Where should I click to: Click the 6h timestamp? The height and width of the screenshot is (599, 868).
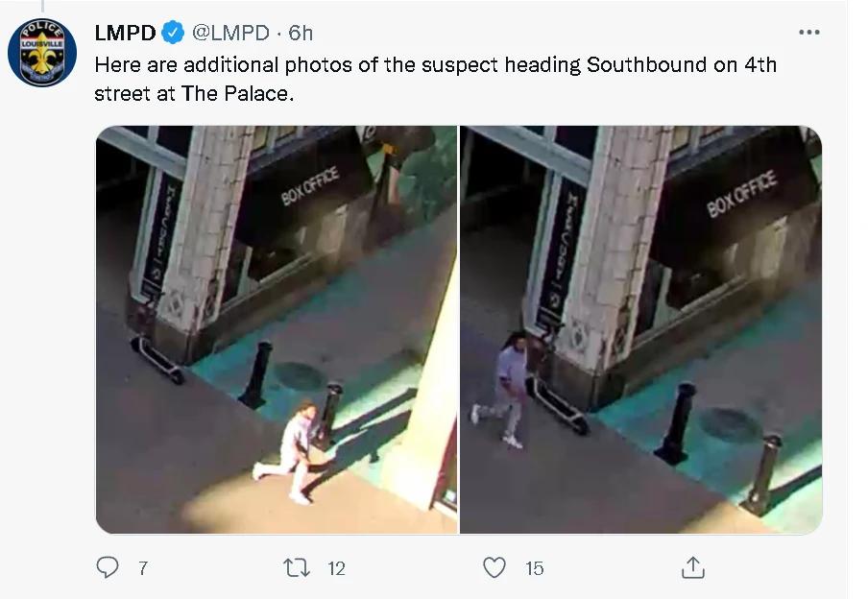click(x=301, y=33)
